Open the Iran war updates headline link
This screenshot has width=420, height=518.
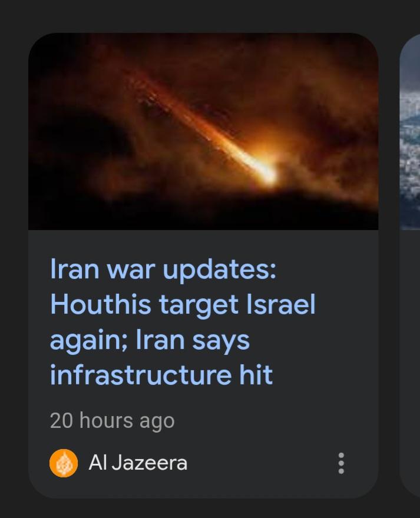coord(183,321)
